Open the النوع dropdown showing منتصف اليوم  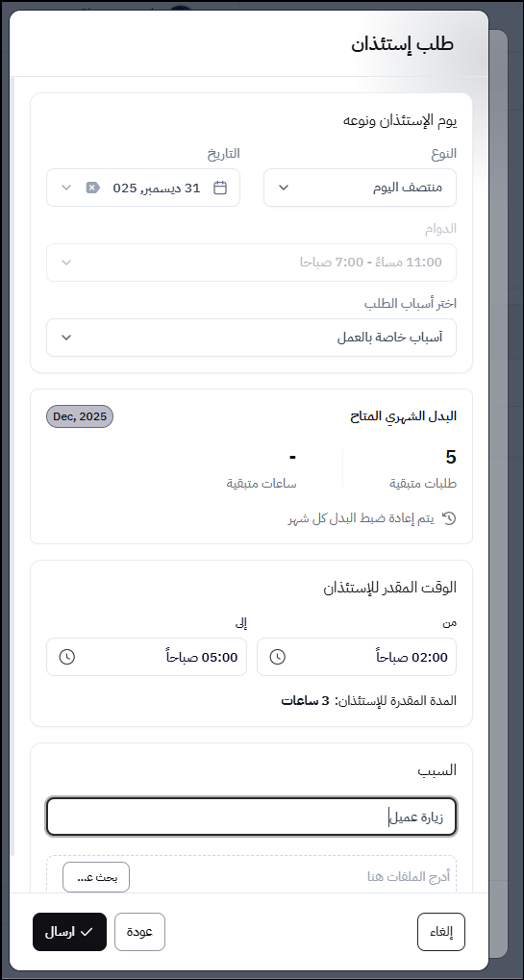(360, 188)
